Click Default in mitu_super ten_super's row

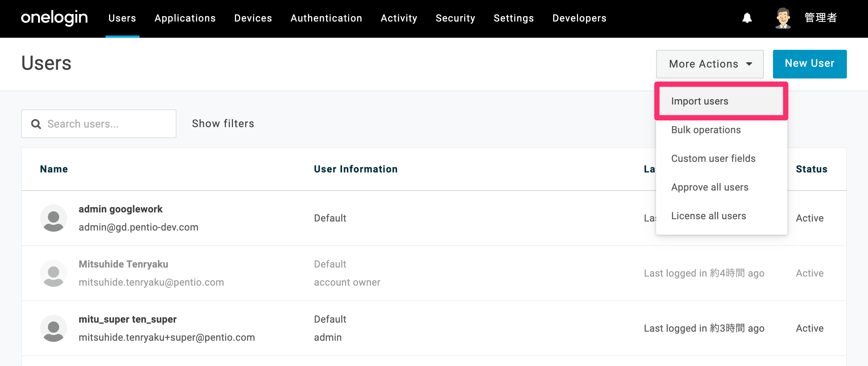(x=330, y=319)
